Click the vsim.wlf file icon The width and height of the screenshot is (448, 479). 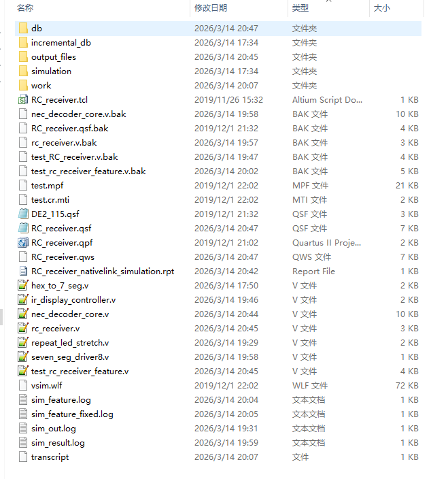(x=23, y=386)
